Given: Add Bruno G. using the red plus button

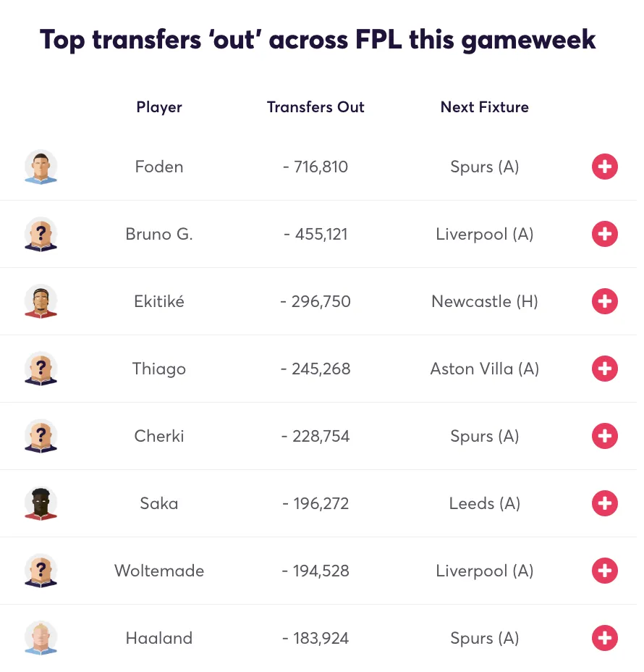Looking at the screenshot, I should click(604, 234).
